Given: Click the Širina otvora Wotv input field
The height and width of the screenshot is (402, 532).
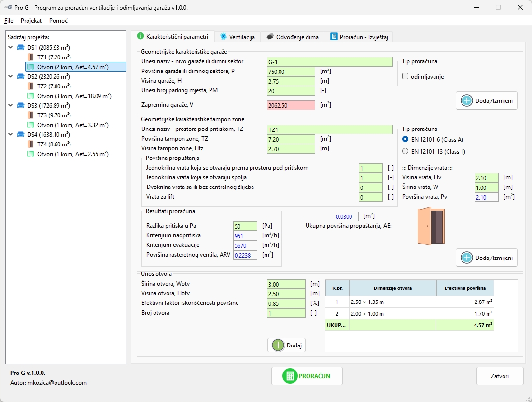Looking at the screenshot, I should click(286, 284).
